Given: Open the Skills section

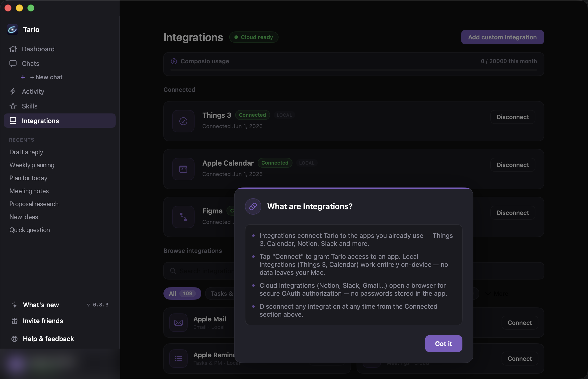Looking at the screenshot, I should tap(60, 106).
